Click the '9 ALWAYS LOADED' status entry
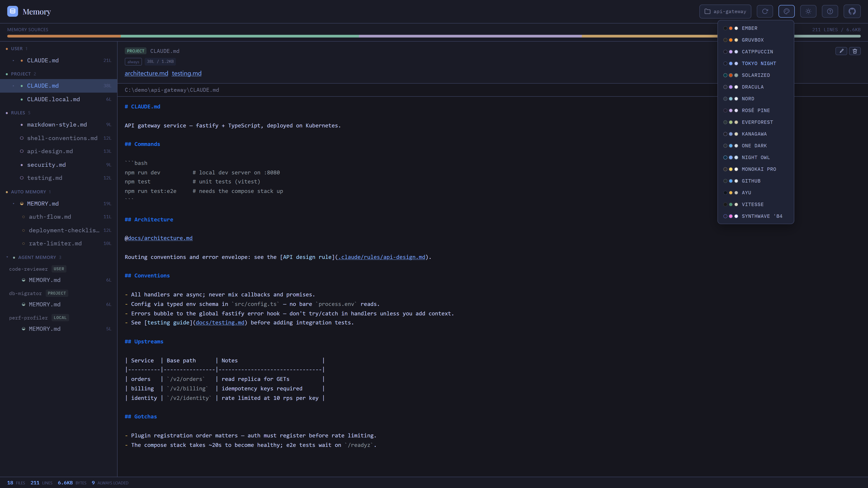This screenshot has height=488, width=868. coord(110,483)
